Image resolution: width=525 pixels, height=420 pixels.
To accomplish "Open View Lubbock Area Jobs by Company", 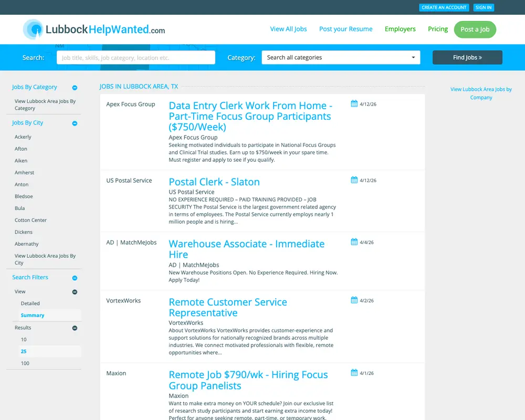I will click(x=481, y=93).
